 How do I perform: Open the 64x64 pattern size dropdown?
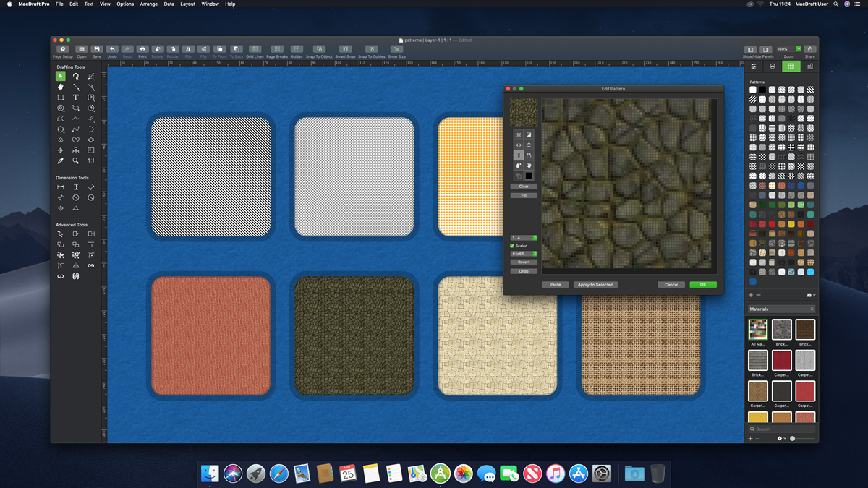tap(524, 254)
